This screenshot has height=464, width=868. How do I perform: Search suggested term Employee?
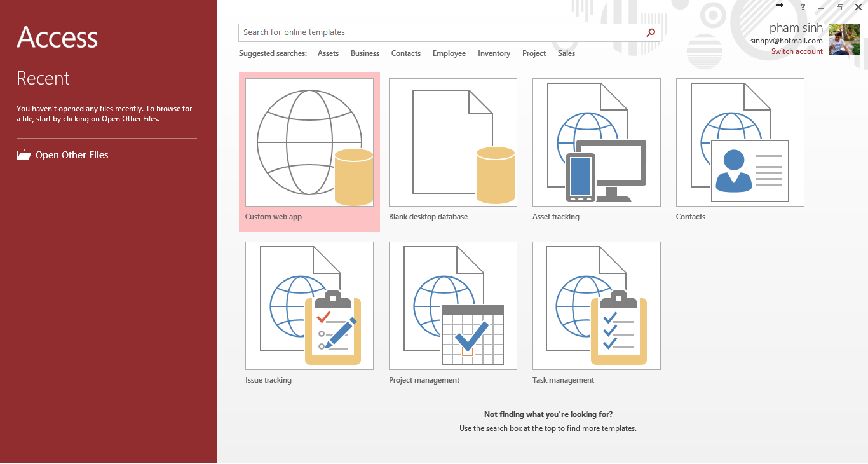point(449,53)
